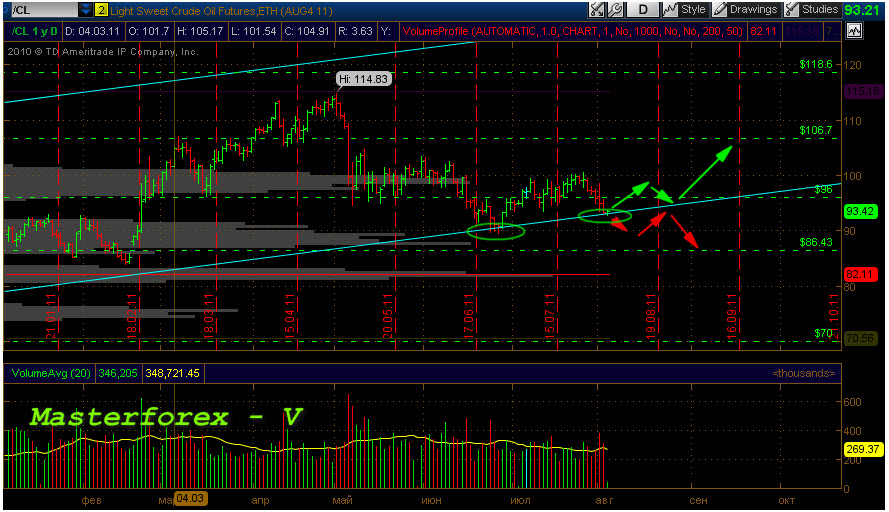Viewport: 889px width, 512px height.
Task: Click the июн month label on time axis
Action: pyautogui.click(x=431, y=500)
